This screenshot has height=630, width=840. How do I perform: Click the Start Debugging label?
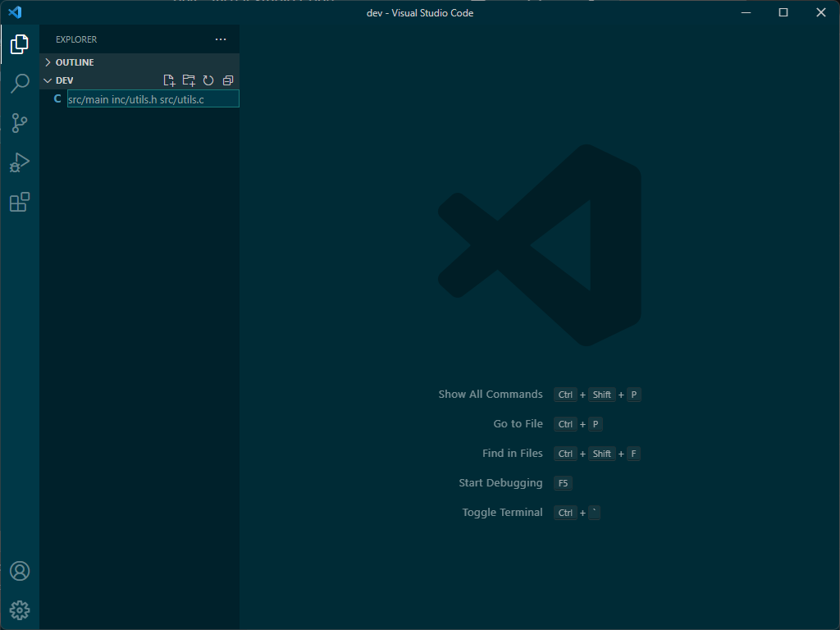click(500, 482)
